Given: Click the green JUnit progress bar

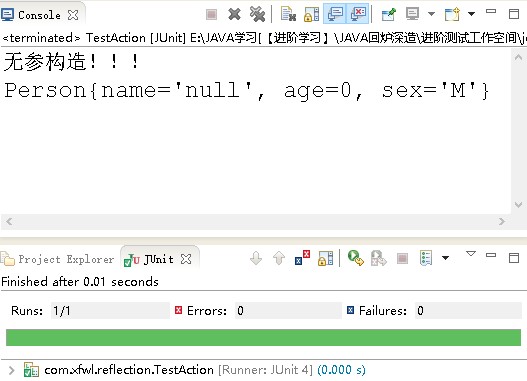Looking at the screenshot, I should [264, 337].
